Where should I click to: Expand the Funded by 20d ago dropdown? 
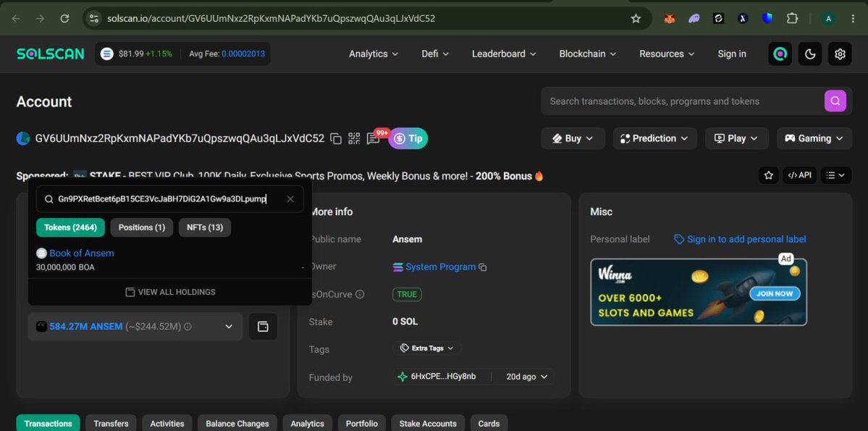click(528, 377)
